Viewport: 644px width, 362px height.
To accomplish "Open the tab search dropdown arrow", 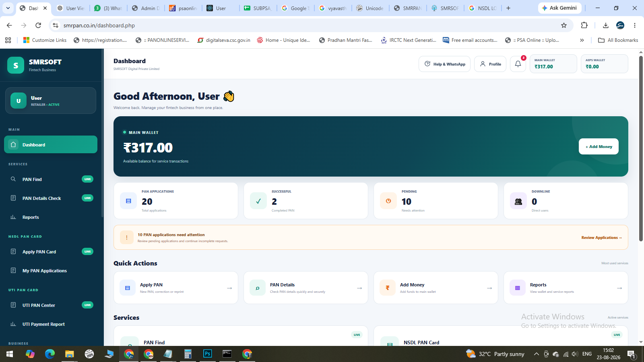I will click(8, 8).
